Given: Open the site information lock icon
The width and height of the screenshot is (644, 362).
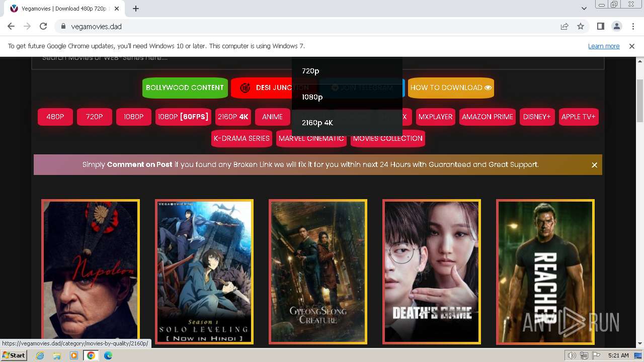Looking at the screenshot, I should [x=63, y=26].
